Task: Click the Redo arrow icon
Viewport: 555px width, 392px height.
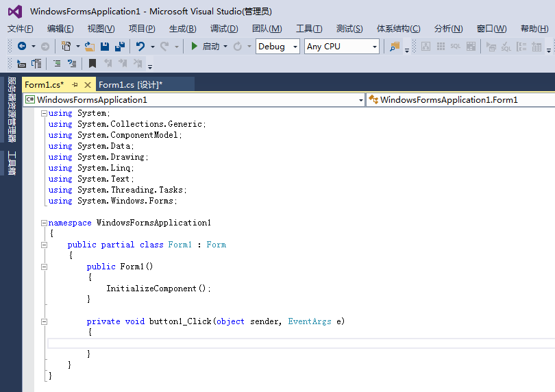Action: (x=164, y=47)
